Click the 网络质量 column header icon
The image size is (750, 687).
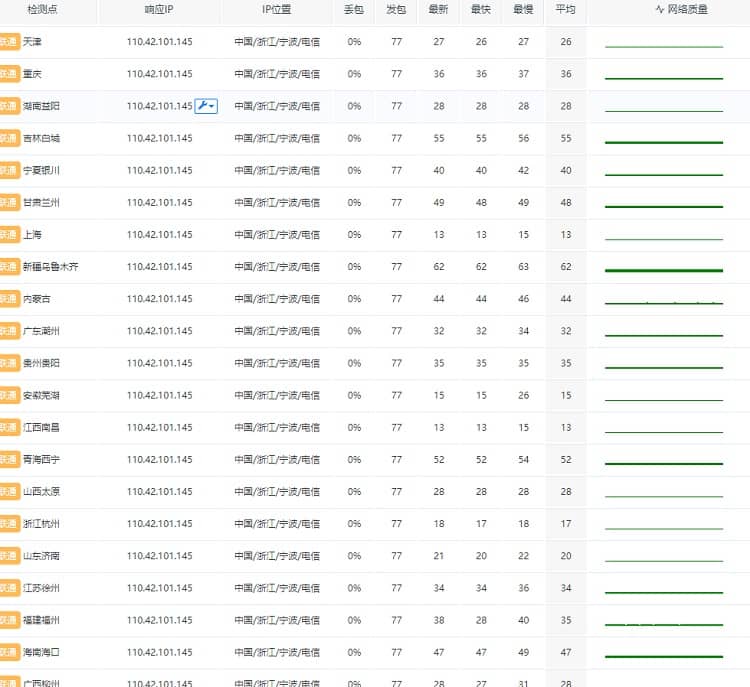(660, 9)
